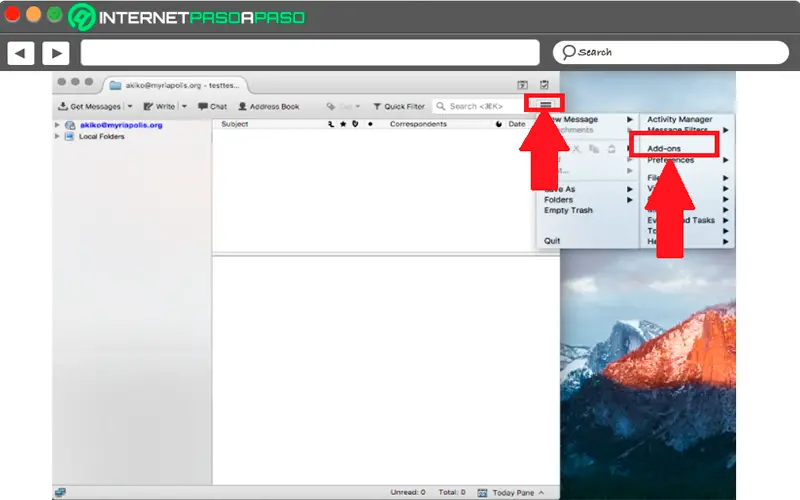
Task: Expand the Local Folders tree
Action: pyautogui.click(x=57, y=136)
